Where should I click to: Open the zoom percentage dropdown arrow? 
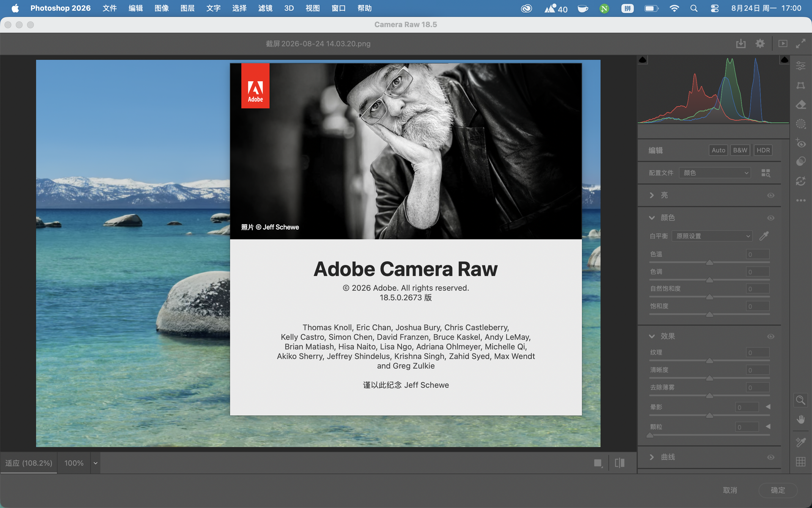[96, 463]
